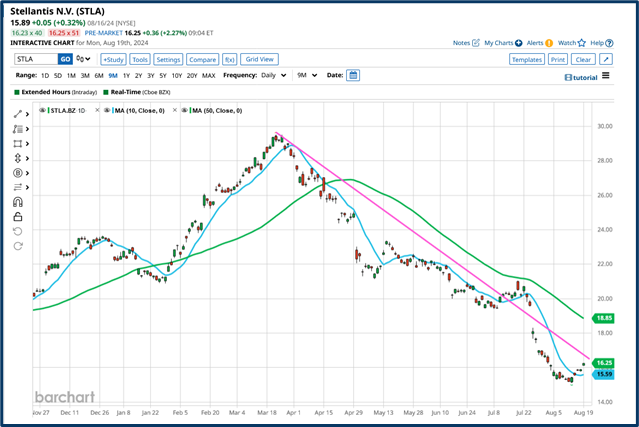
Task: Select the trend line drawing tool
Action: (18, 114)
